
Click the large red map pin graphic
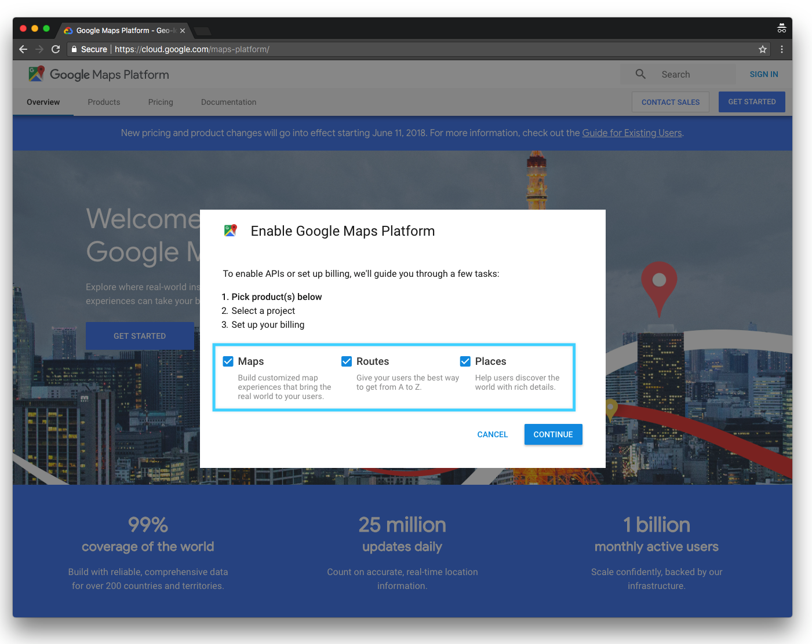(x=659, y=288)
